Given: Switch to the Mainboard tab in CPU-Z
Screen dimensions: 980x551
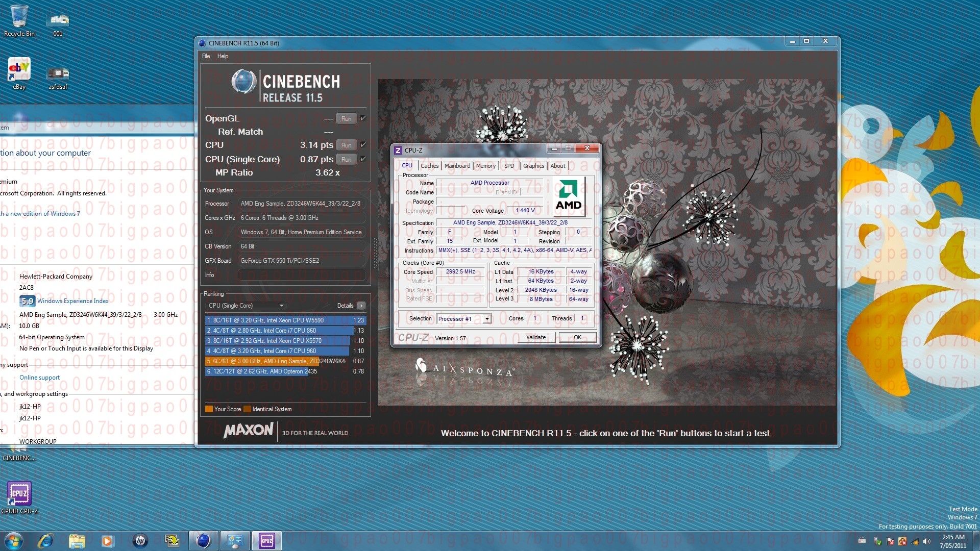Looking at the screenshot, I should pyautogui.click(x=457, y=166).
